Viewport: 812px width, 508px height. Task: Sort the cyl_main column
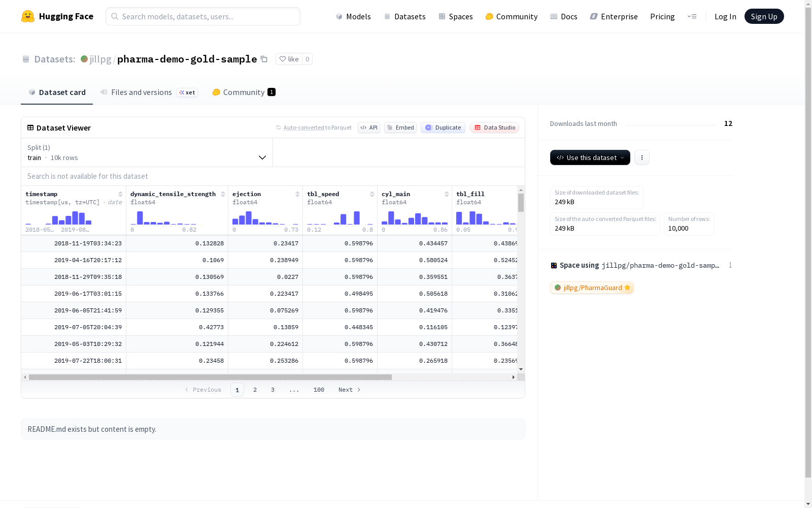pyautogui.click(x=447, y=194)
